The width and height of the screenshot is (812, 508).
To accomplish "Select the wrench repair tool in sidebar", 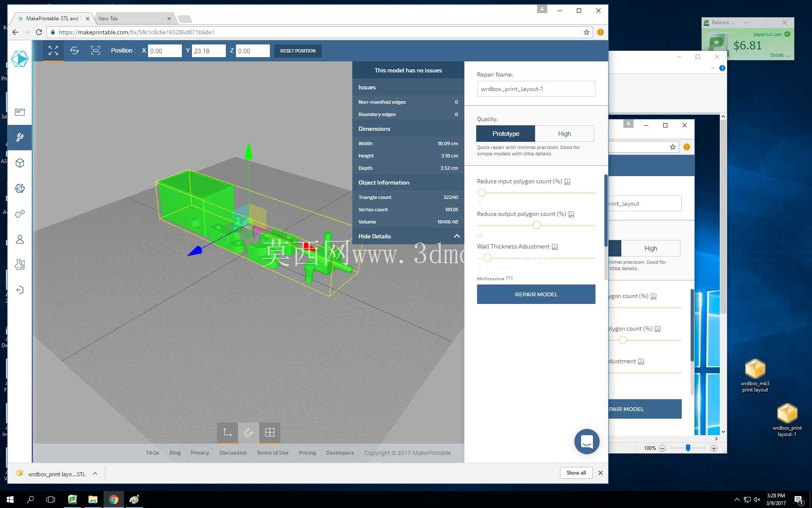I will tap(20, 137).
